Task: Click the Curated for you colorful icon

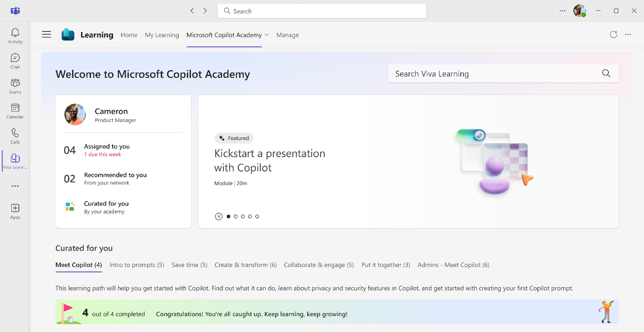Action: [70, 207]
